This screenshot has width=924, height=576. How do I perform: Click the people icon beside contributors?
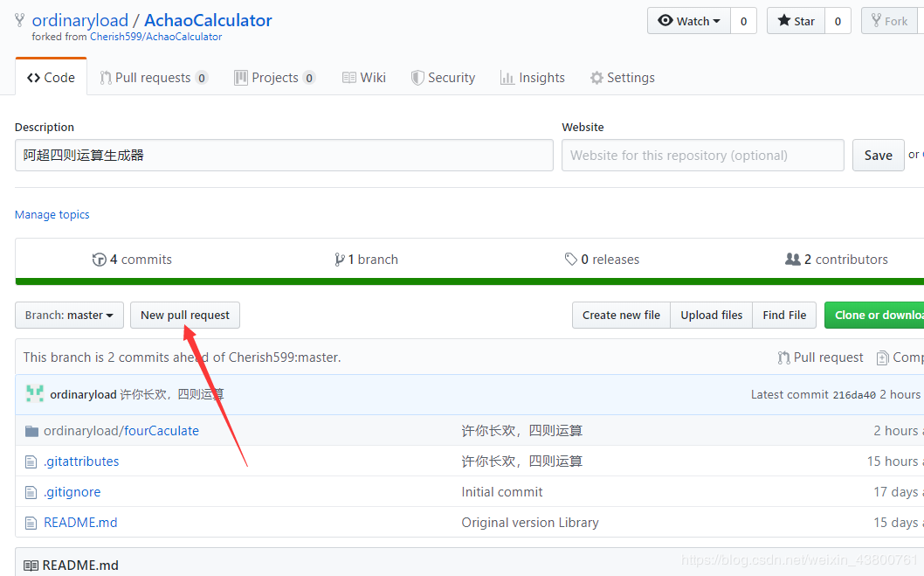pos(793,259)
